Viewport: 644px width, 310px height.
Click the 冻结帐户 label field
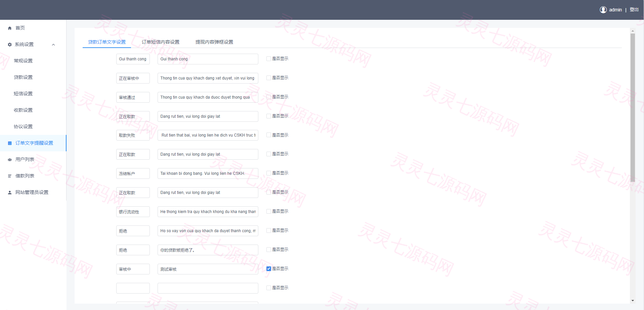coord(133,173)
